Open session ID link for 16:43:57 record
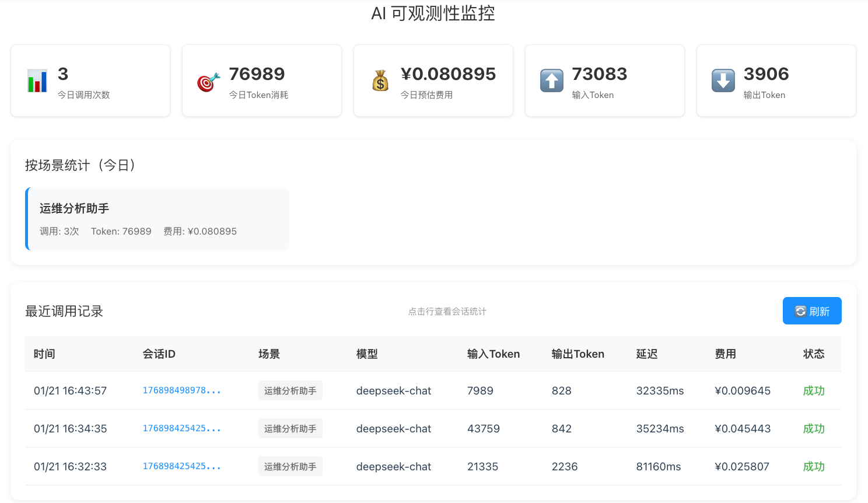The height and width of the screenshot is (503, 868). (x=181, y=390)
